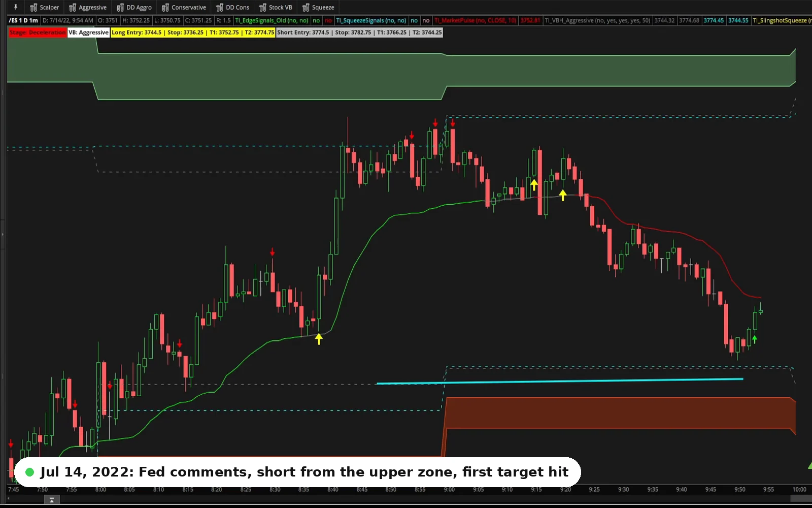
Task: Click the cyan 3774.45 study value
Action: [714, 20]
